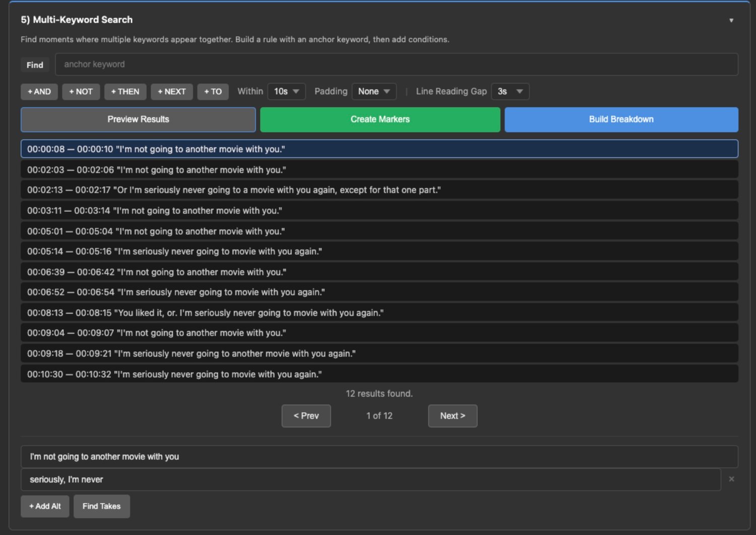Select result at 00:02:03 — 00:02:06
The width and height of the screenshot is (756, 535).
380,170
